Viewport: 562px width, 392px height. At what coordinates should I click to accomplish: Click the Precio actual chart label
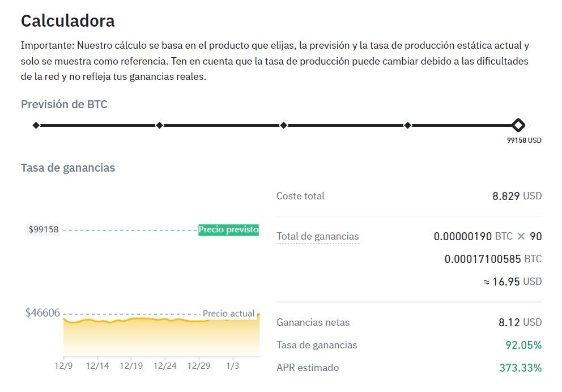(x=228, y=313)
